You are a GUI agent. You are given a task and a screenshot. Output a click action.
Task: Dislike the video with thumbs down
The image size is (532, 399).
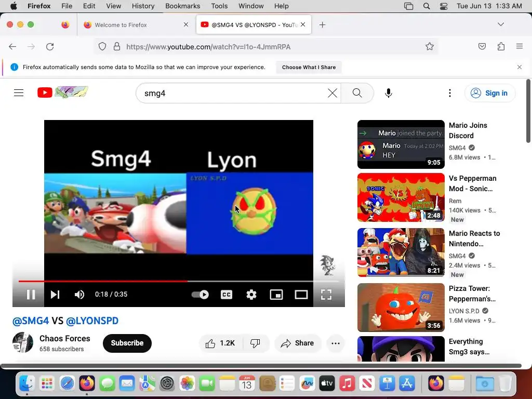[x=256, y=343]
